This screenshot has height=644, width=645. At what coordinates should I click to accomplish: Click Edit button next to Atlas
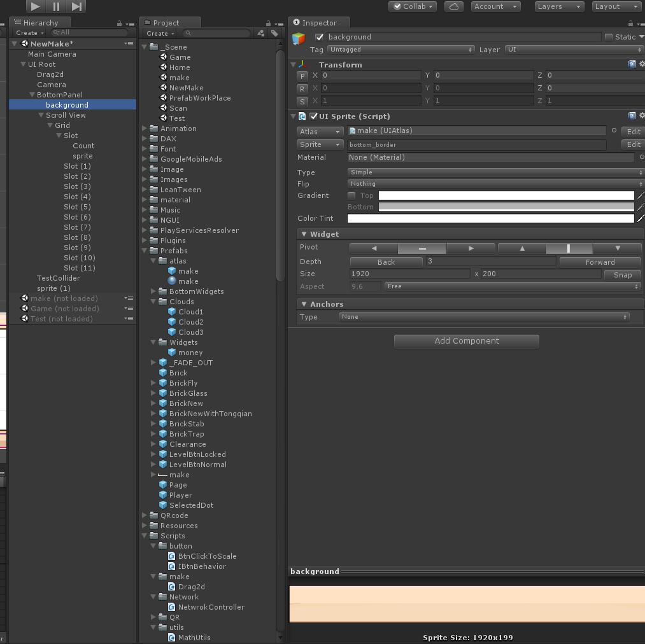tap(633, 132)
